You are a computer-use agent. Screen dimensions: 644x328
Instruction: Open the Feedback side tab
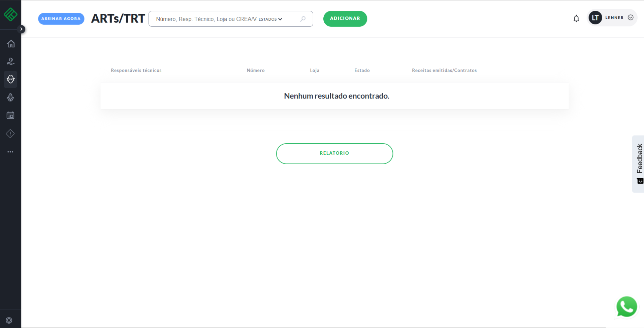click(639, 164)
